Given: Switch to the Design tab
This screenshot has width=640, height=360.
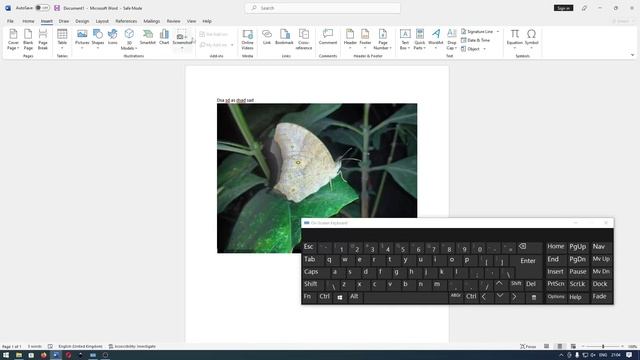Looking at the screenshot, I should [82, 21].
